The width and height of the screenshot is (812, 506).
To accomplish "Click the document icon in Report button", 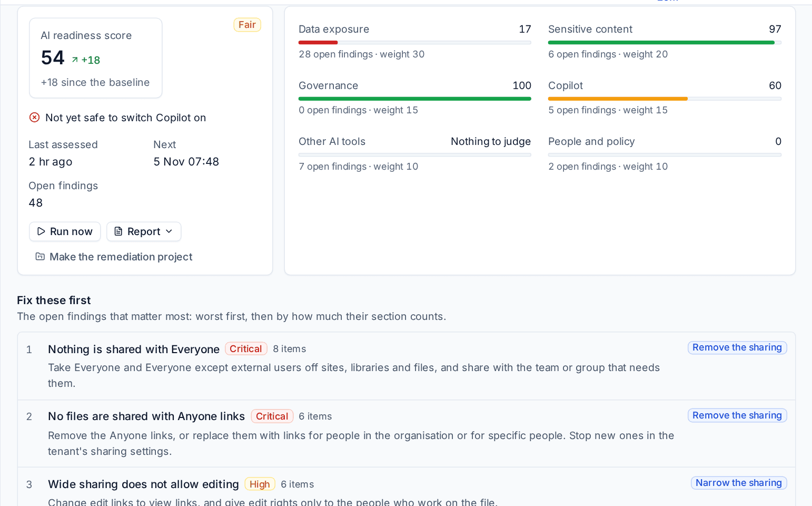I will [x=118, y=231].
